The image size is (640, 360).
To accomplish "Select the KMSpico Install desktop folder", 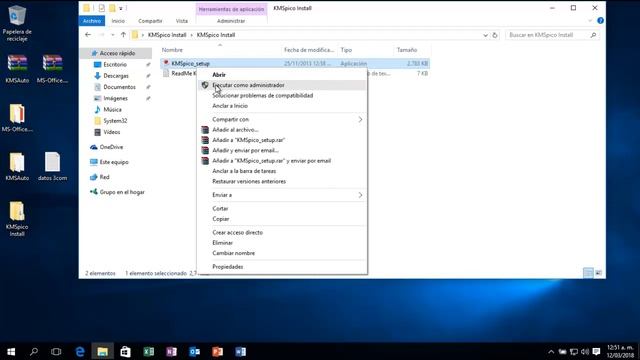I will (17, 219).
